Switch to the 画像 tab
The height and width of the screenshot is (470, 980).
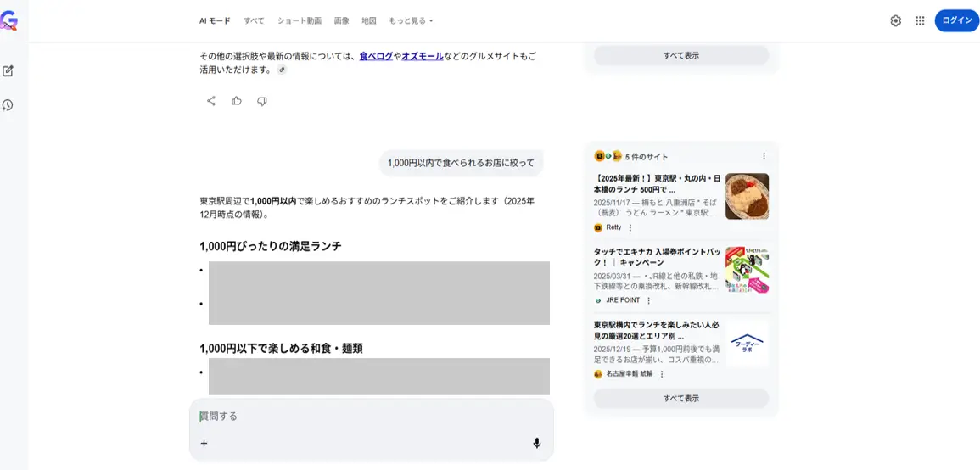[x=341, y=20]
